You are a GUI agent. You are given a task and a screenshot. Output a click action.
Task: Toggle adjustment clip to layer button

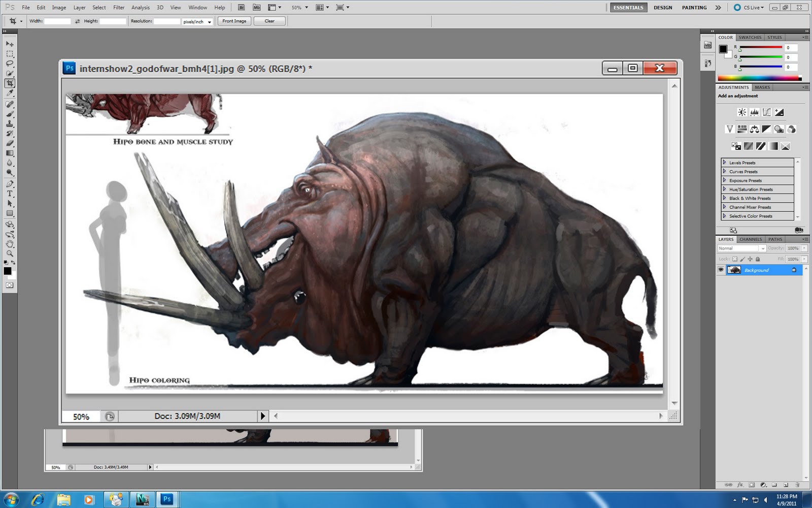(x=798, y=230)
